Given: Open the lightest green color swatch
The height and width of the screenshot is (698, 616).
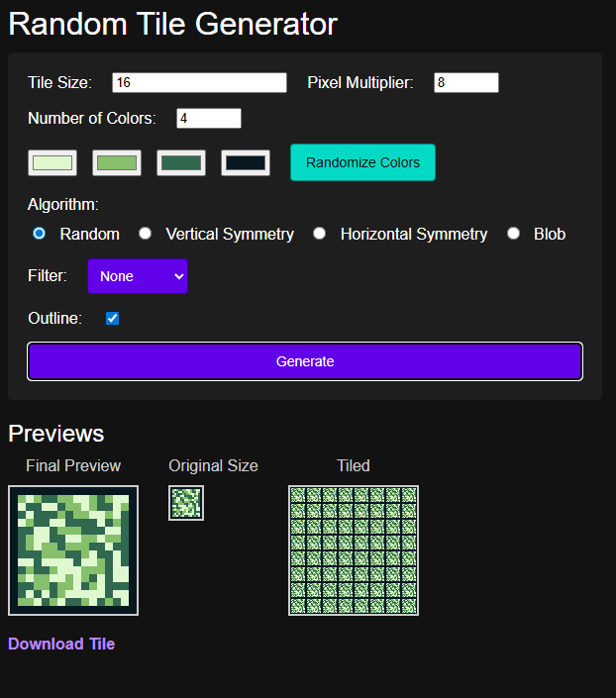Looking at the screenshot, I should 52,163.
